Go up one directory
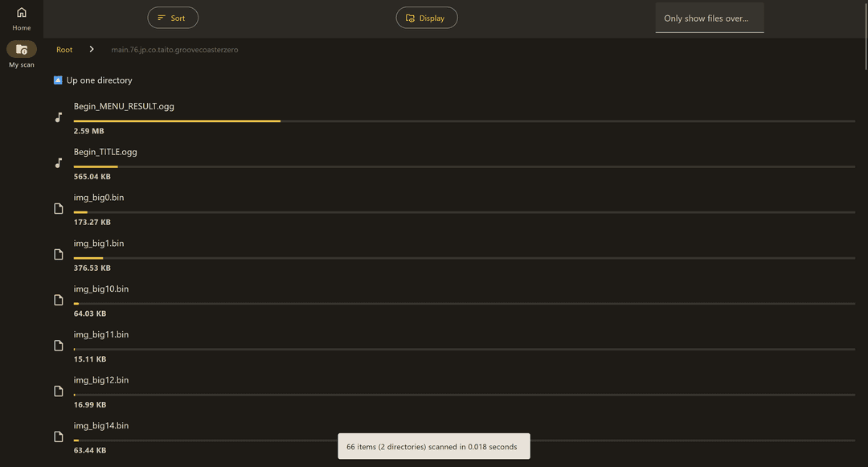The image size is (868, 467). coord(101,80)
